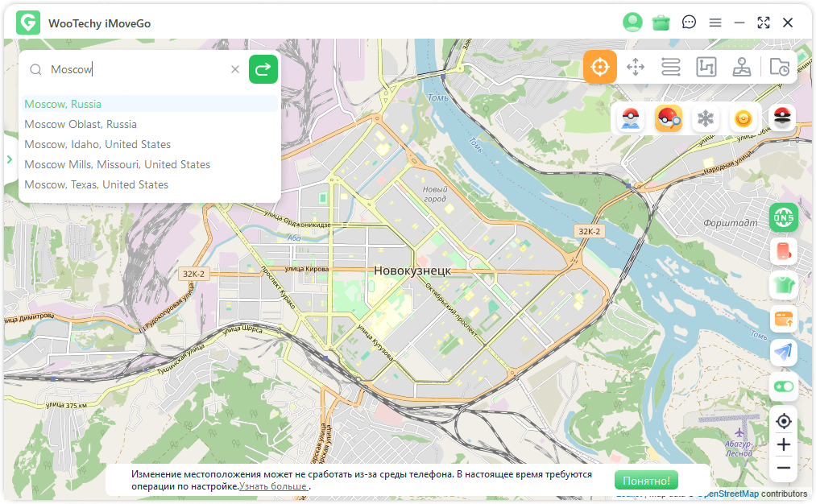Screen dimensions: 816x504
Task: Open the hamburger main menu
Action: [x=715, y=23]
